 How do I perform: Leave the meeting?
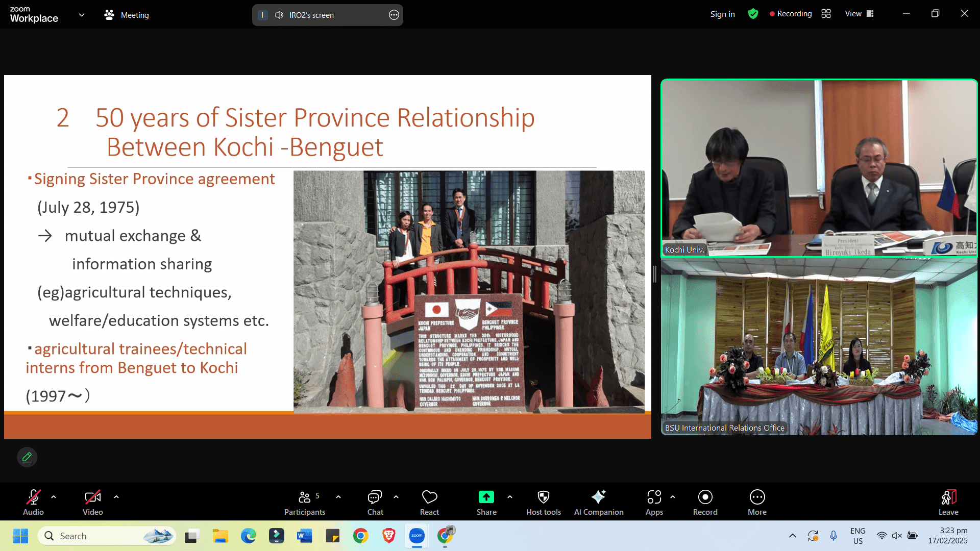tap(948, 502)
